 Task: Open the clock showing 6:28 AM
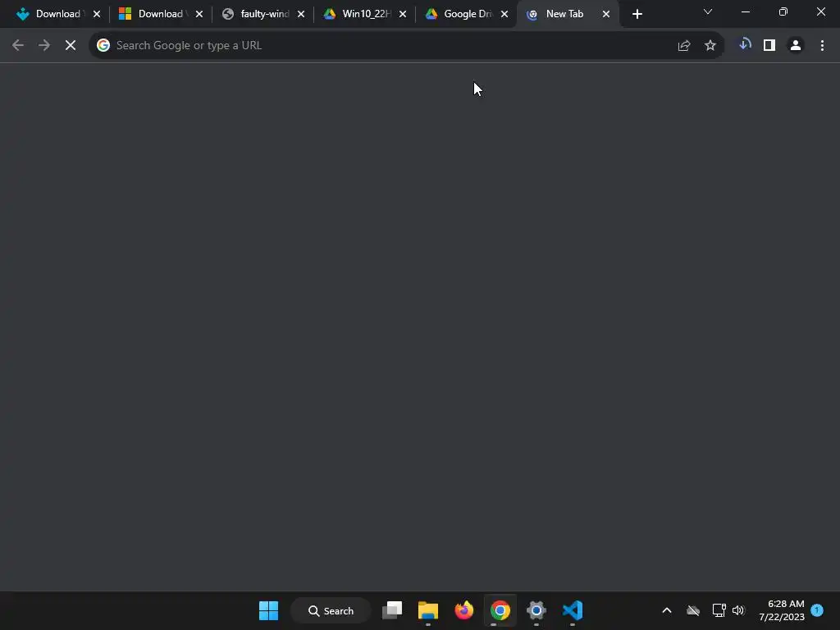point(782,610)
